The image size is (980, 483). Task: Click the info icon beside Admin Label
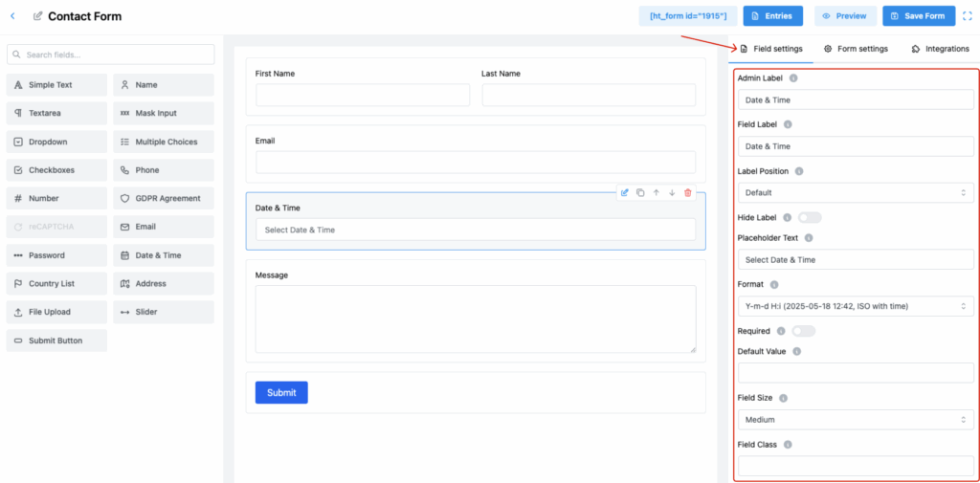click(793, 78)
